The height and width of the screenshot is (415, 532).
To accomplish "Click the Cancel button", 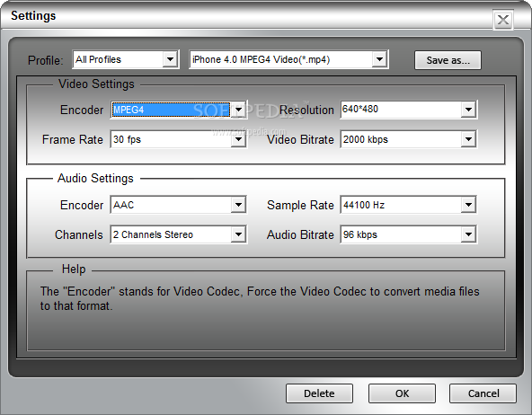I will [x=483, y=393].
